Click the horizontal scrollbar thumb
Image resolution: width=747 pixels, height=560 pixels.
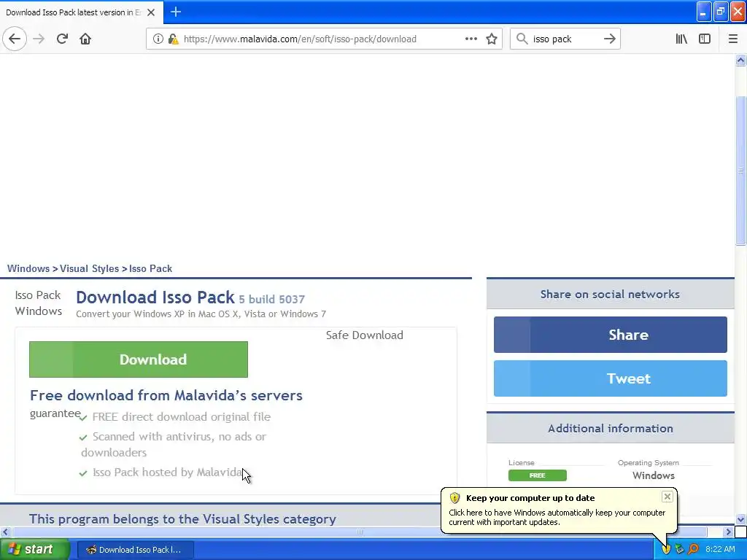click(x=360, y=532)
